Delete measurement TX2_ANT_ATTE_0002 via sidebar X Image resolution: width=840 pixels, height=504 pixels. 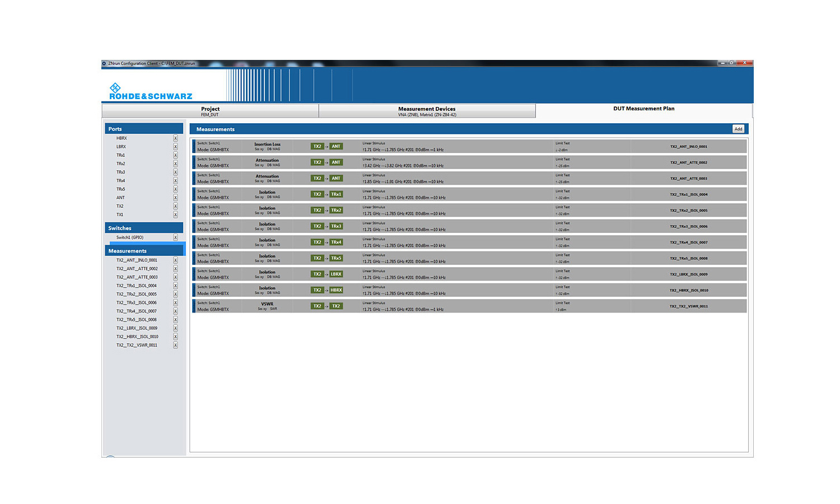pos(175,269)
